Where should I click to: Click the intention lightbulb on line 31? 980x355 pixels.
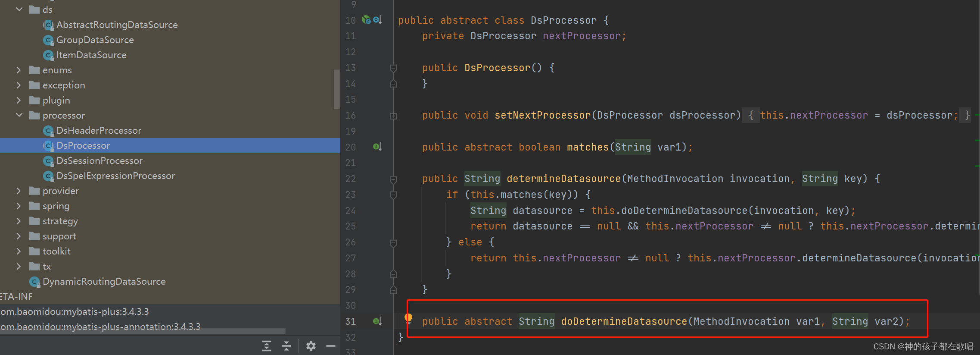408,319
